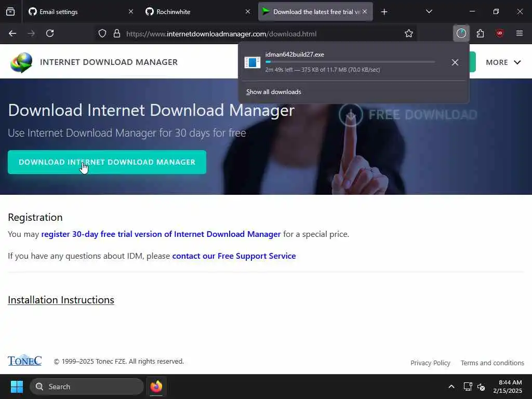Open Installation Instructions link
The image size is (532, 399).
click(x=61, y=300)
